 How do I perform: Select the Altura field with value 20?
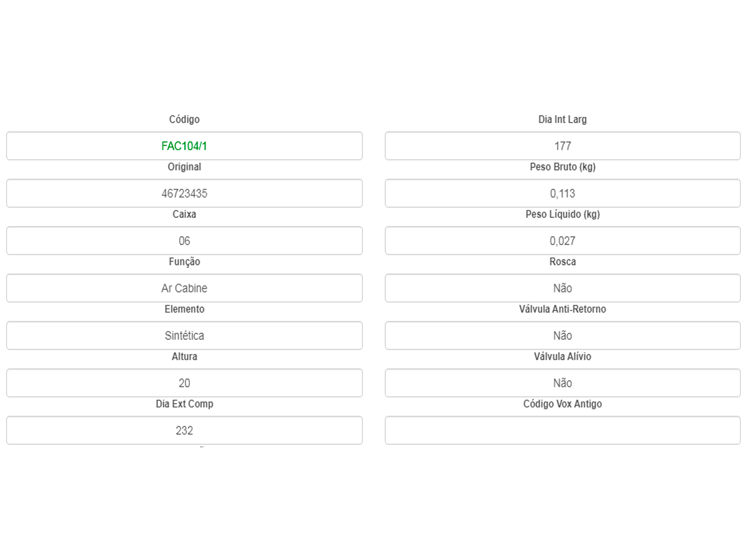184,383
